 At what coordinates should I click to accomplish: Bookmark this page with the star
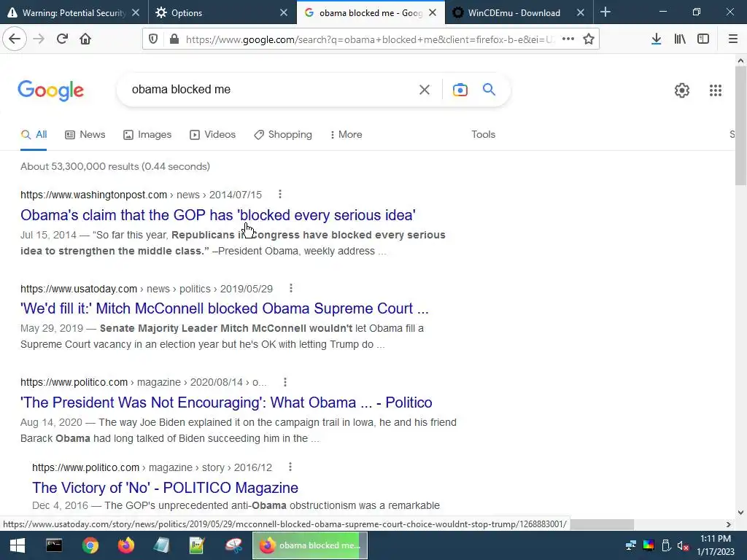tap(589, 39)
